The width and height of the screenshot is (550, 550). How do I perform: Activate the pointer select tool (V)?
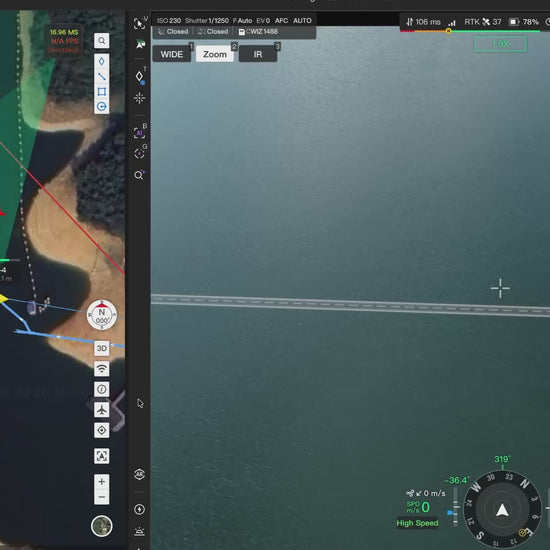[x=140, y=24]
